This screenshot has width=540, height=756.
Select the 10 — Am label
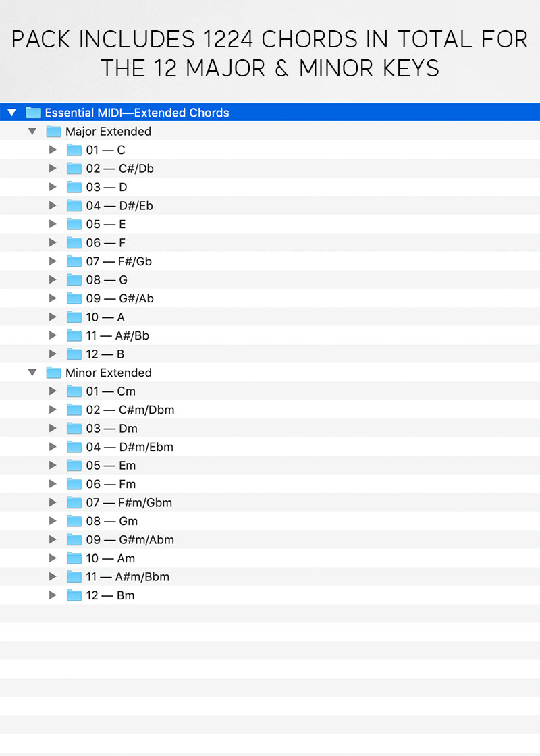point(111,558)
